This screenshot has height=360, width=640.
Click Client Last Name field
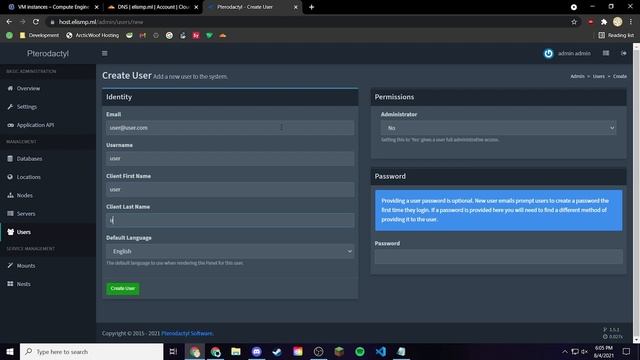tap(230, 220)
